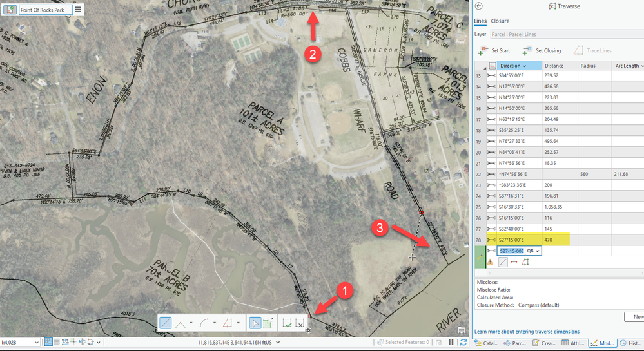
Task: Open the two-point line tool dropdown arrow
Action: point(191,323)
